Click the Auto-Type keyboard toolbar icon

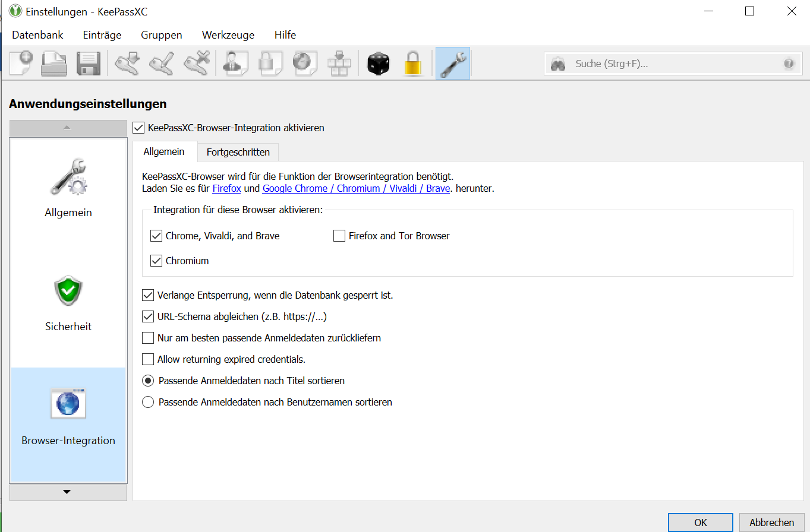[x=339, y=63]
